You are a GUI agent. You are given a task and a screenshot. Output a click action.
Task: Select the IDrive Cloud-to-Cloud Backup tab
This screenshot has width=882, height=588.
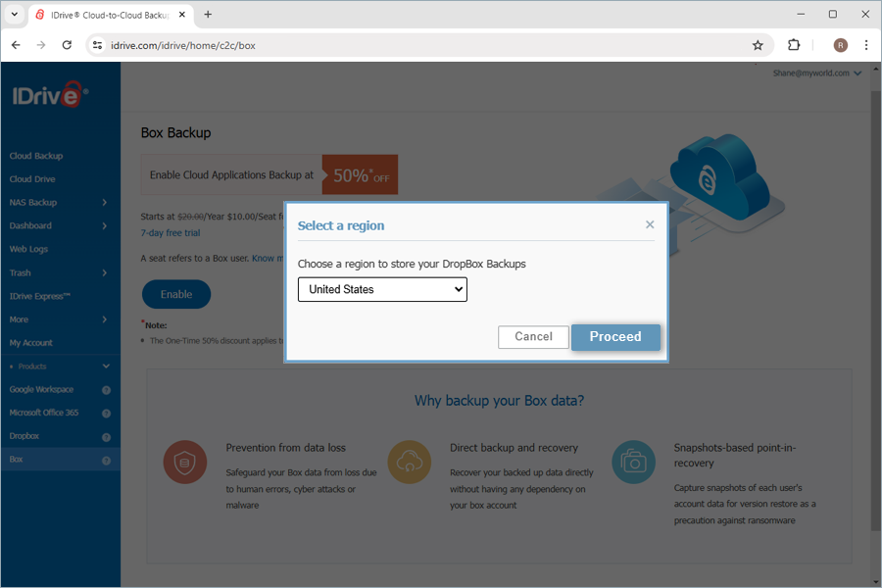pos(111,15)
